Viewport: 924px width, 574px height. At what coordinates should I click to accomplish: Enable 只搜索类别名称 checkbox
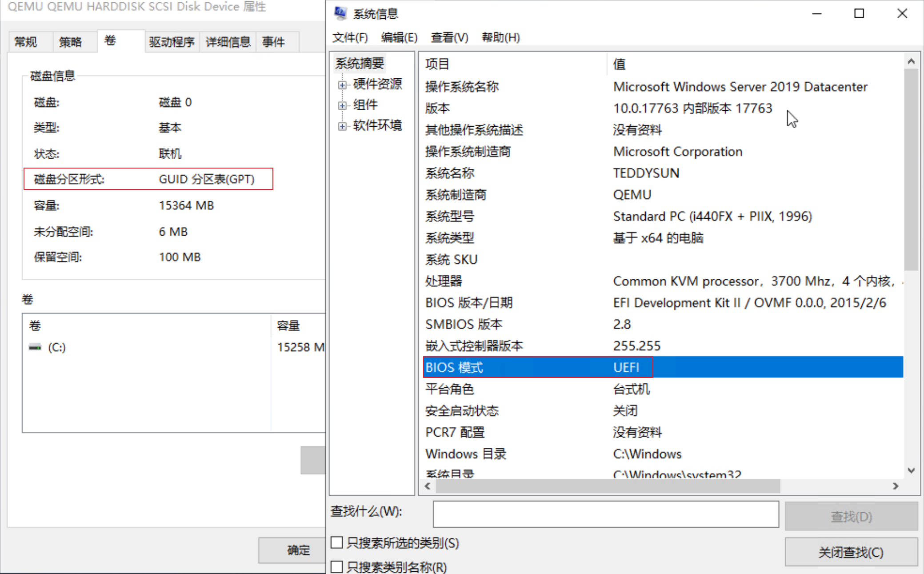point(336,566)
